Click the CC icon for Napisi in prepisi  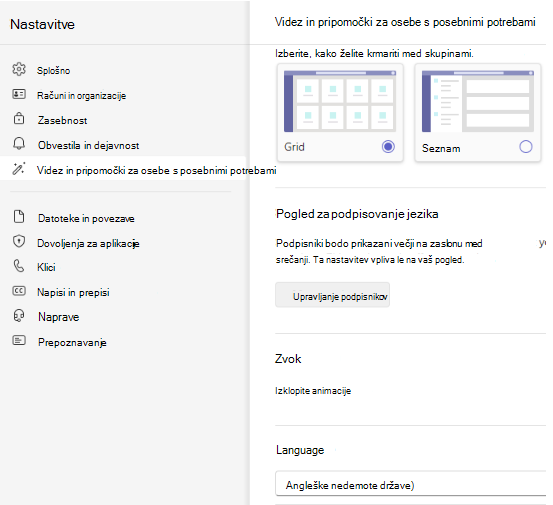(x=19, y=291)
